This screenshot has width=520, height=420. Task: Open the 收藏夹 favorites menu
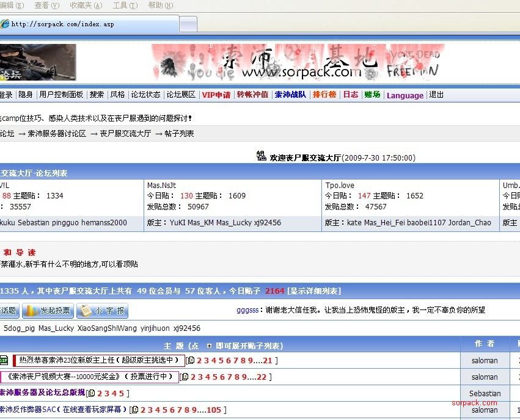(86, 5)
